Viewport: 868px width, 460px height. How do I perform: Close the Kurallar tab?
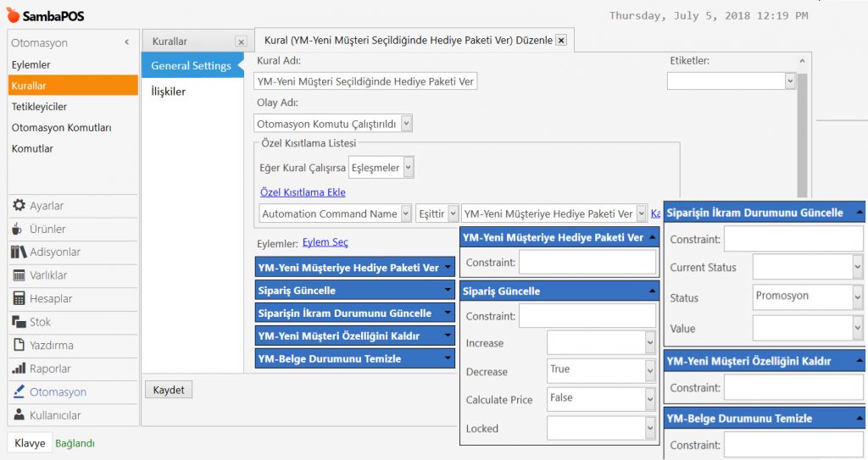pyautogui.click(x=241, y=42)
